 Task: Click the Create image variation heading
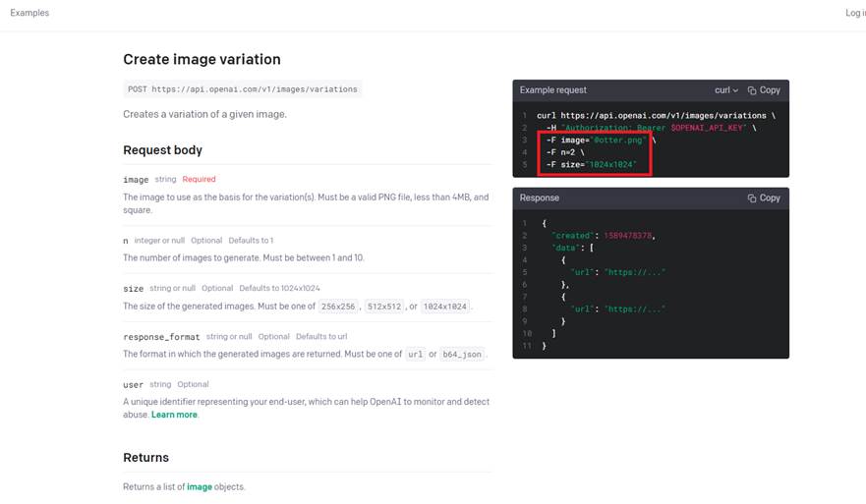click(202, 59)
